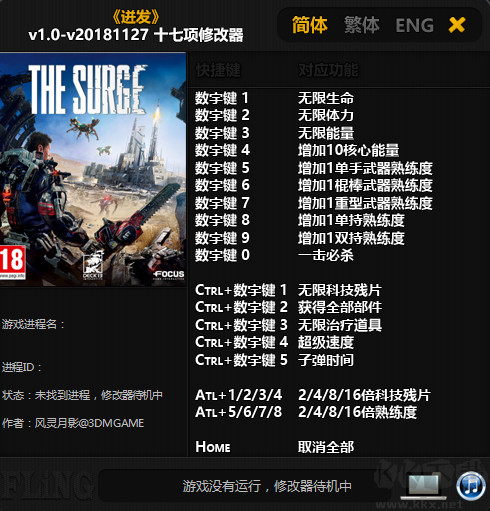
Task: Click The Surge cover art image
Action: click(93, 169)
